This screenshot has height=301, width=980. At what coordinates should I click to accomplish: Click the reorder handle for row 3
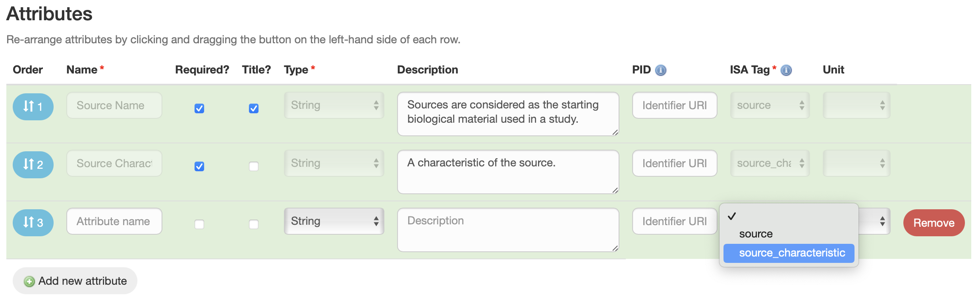tap(33, 223)
